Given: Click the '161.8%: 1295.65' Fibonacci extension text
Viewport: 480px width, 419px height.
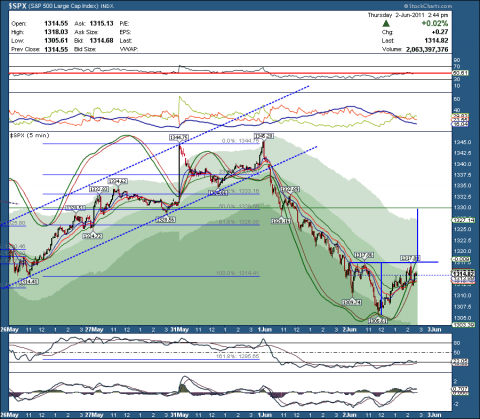Looking at the screenshot, I should click(x=237, y=356).
